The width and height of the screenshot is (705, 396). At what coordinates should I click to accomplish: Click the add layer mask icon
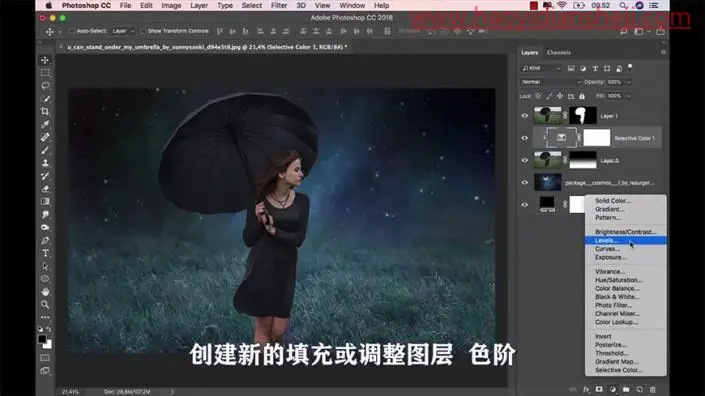click(x=599, y=389)
